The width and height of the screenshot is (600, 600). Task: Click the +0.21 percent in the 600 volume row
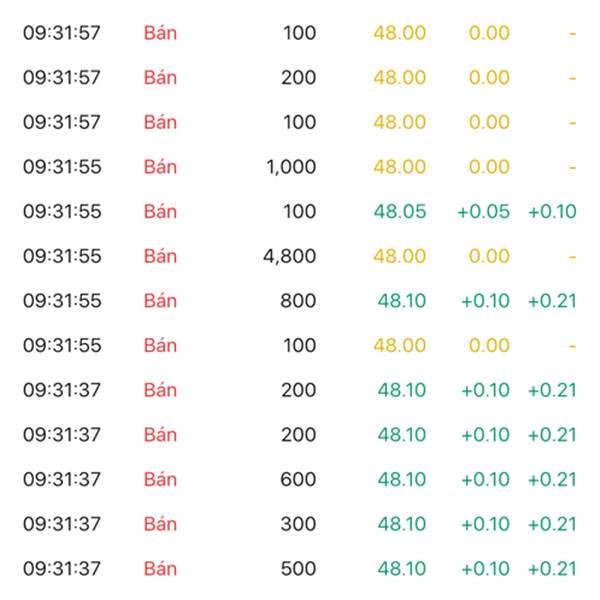pyautogui.click(x=552, y=479)
